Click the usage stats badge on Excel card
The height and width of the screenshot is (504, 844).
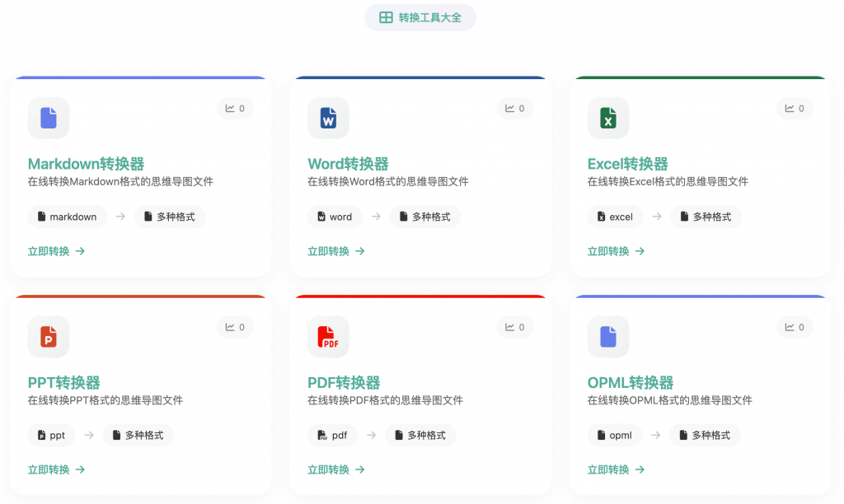(x=795, y=108)
